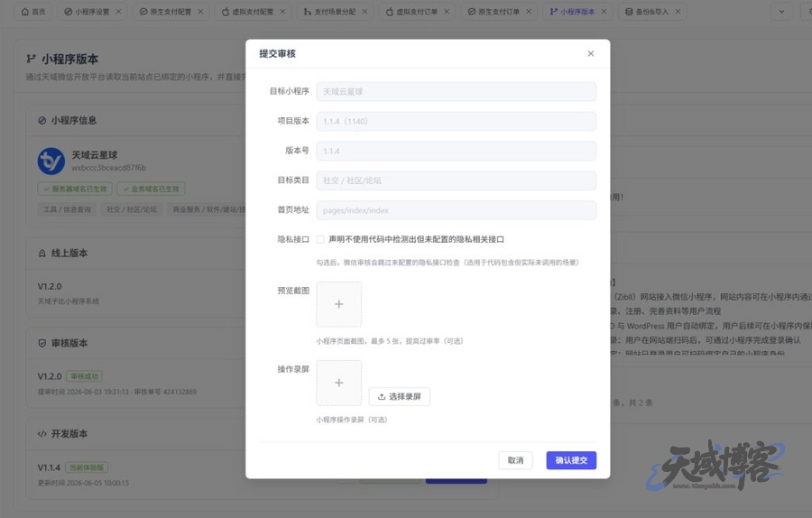Click the 审核成功 status badge
The image size is (812, 518).
(84, 376)
